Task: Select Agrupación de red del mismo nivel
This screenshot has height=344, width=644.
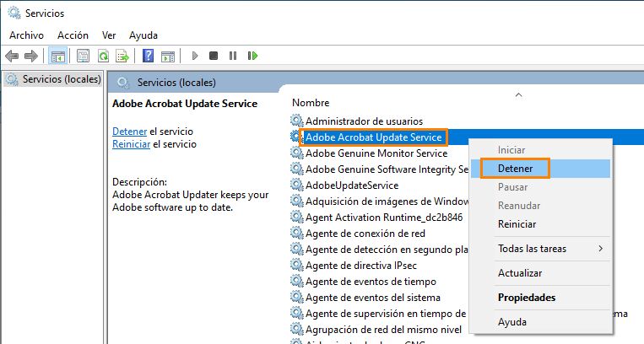Action: pyautogui.click(x=383, y=329)
